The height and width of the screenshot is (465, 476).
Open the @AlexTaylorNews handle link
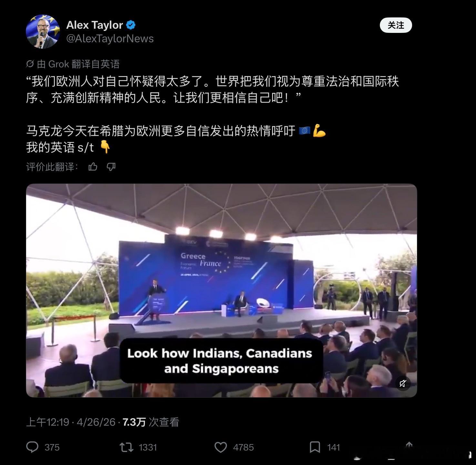[x=110, y=39]
